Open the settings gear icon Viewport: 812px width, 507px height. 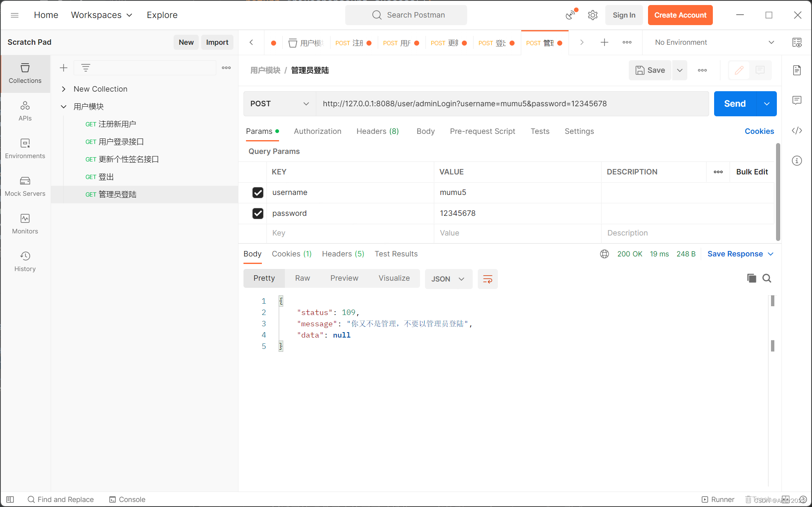(x=592, y=15)
